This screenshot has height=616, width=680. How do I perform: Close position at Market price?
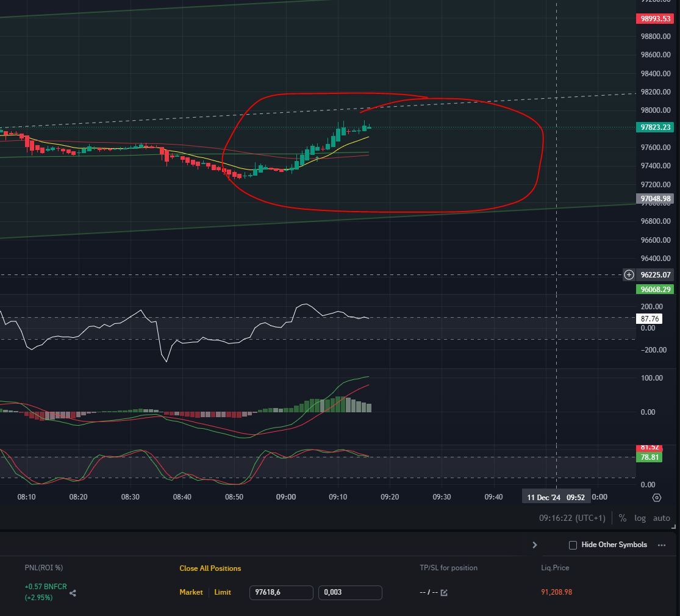pyautogui.click(x=191, y=592)
